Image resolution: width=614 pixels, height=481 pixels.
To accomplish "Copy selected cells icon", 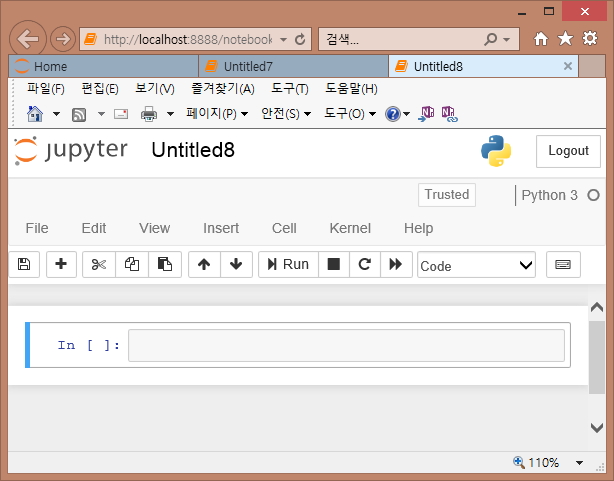I will 132,264.
